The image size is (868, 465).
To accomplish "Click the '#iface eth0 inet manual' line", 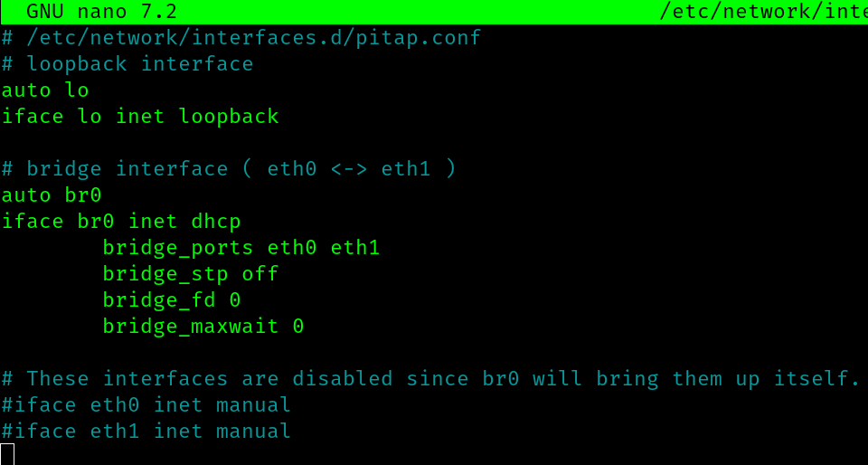I will click(146, 405).
